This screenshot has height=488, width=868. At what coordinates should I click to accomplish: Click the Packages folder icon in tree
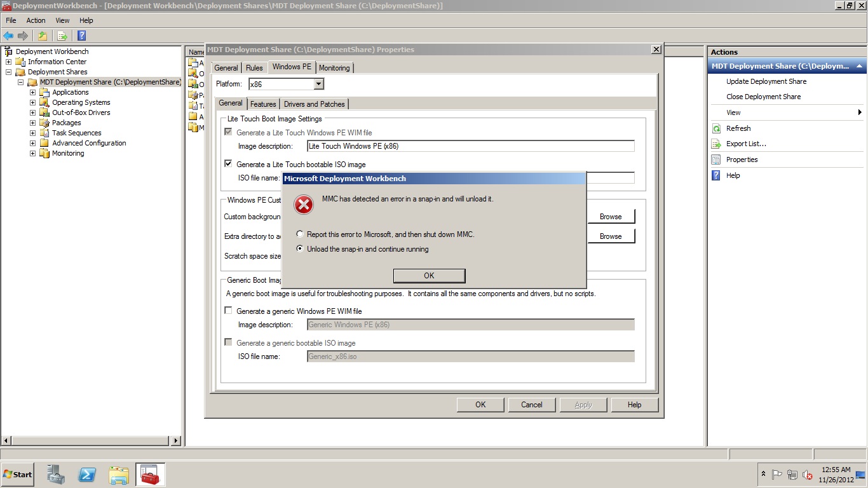click(x=44, y=123)
